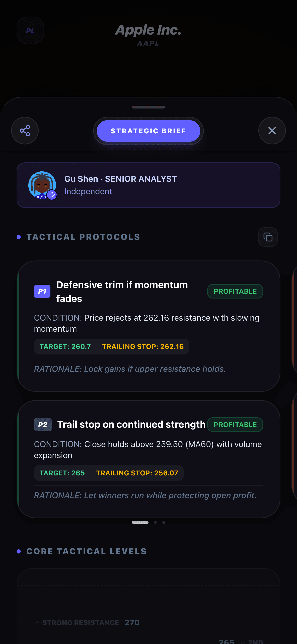This screenshot has height=644, width=297.
Task: Toggle the PROFITABLE status on P1 protocol
Action: coord(235,291)
